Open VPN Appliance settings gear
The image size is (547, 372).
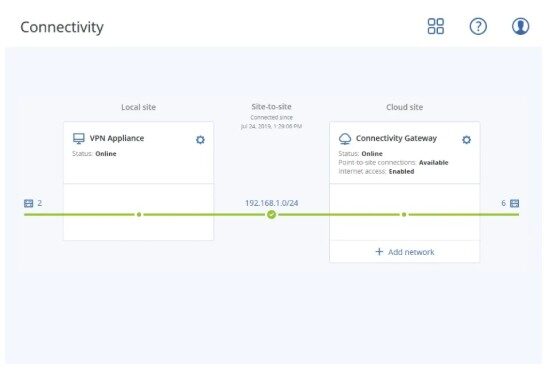[x=200, y=140]
